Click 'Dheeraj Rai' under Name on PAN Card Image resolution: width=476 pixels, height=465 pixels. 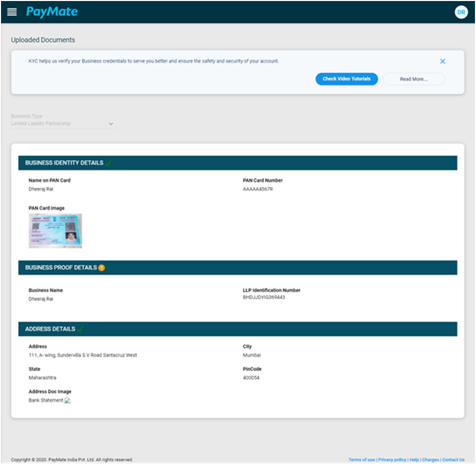coord(41,189)
